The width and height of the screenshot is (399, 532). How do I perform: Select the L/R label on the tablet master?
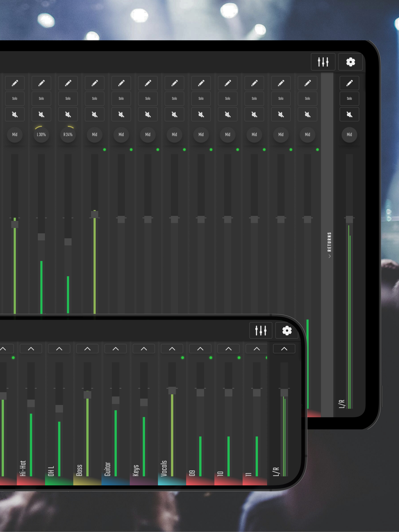click(342, 404)
